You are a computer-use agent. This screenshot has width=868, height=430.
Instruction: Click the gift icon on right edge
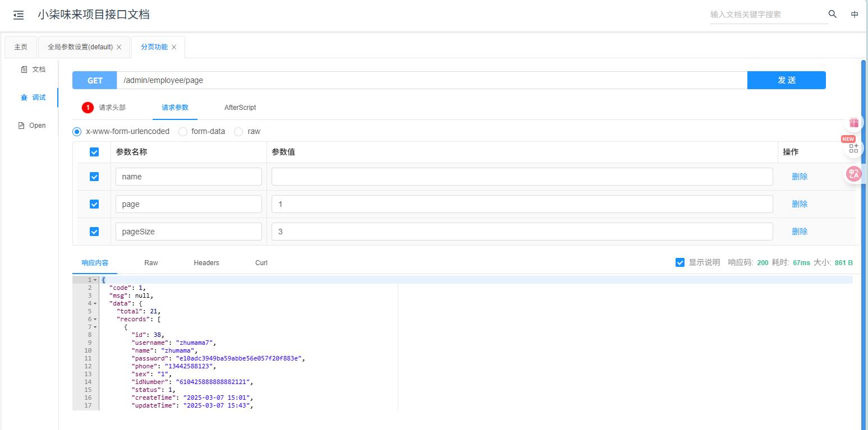coord(853,122)
